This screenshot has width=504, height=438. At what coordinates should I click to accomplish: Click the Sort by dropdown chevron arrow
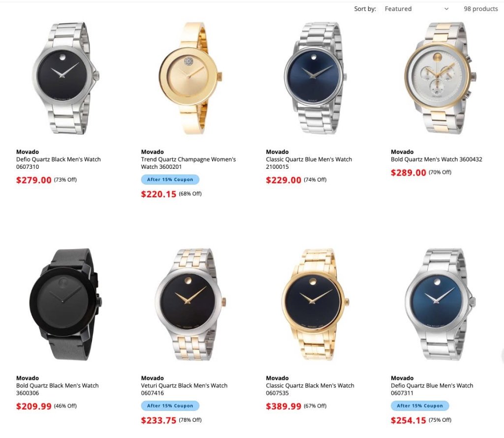tap(446, 9)
